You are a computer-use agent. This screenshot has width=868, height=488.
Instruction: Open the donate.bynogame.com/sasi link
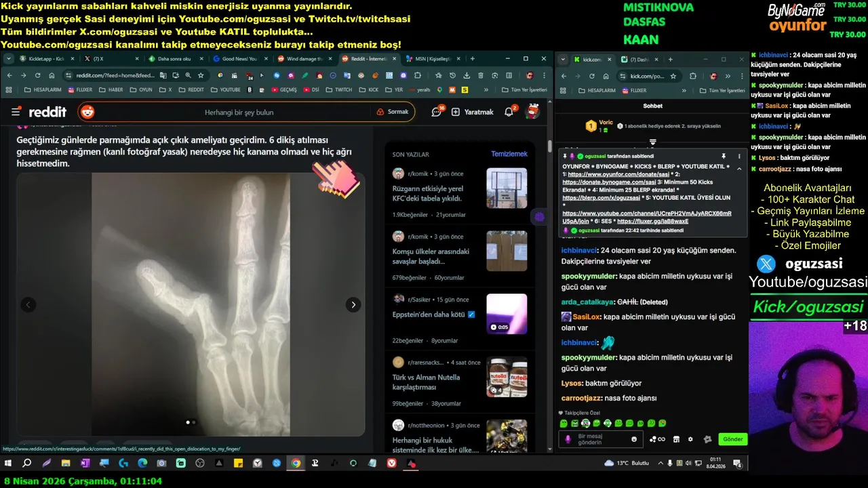[x=609, y=182]
